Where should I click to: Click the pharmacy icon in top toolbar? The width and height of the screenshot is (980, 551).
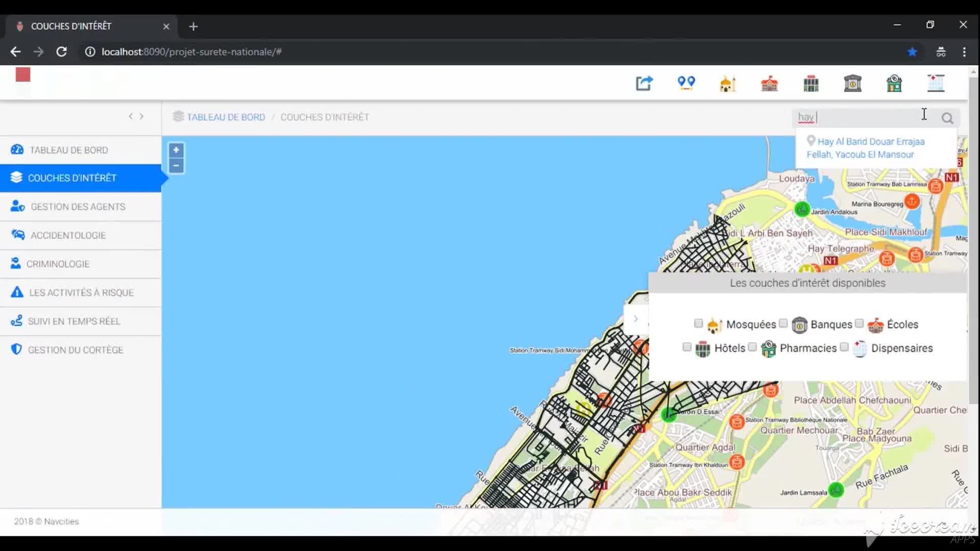(894, 83)
